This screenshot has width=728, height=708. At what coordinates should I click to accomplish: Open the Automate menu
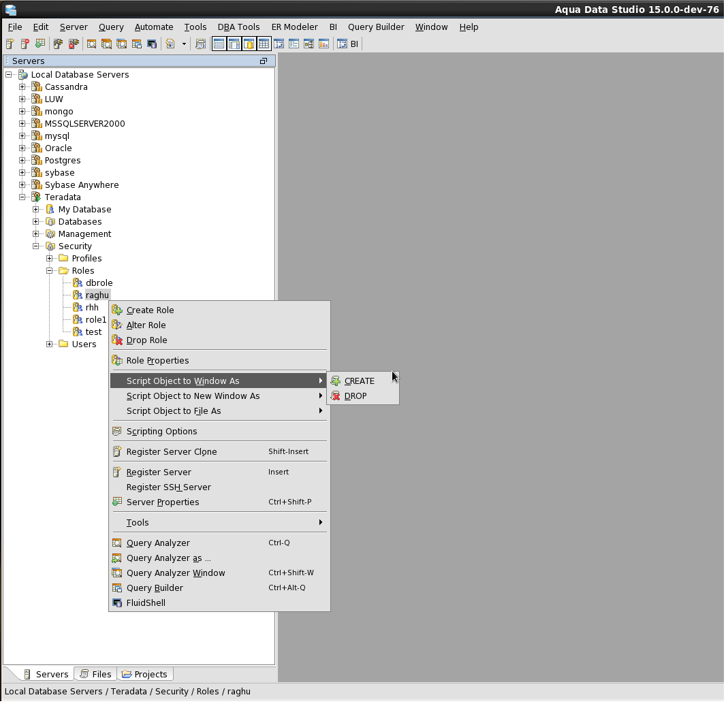click(154, 27)
